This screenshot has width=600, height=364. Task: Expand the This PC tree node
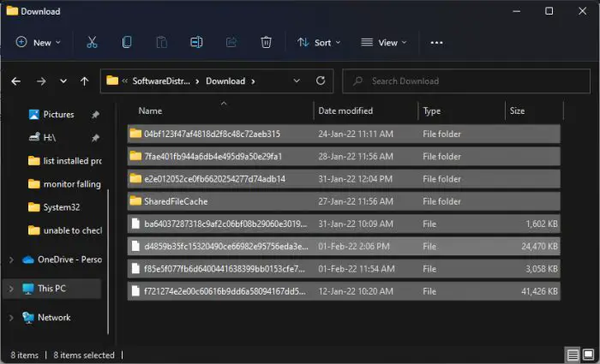point(11,289)
